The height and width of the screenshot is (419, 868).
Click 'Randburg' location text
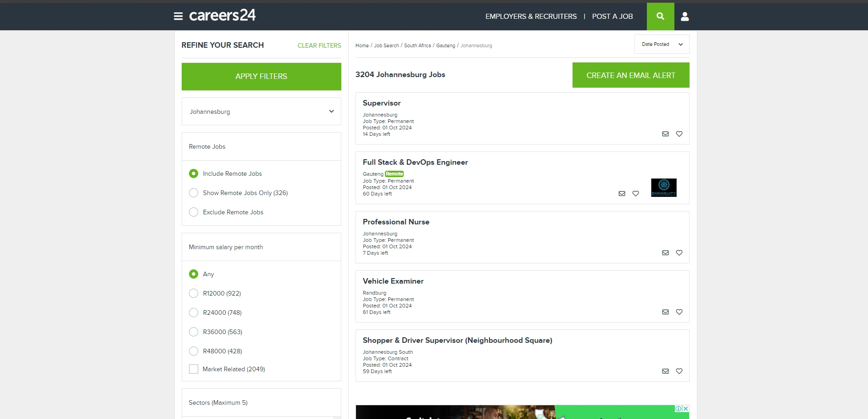pyautogui.click(x=374, y=293)
